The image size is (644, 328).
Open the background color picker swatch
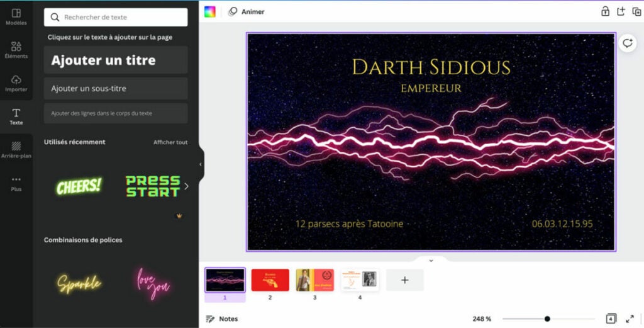coord(210,11)
